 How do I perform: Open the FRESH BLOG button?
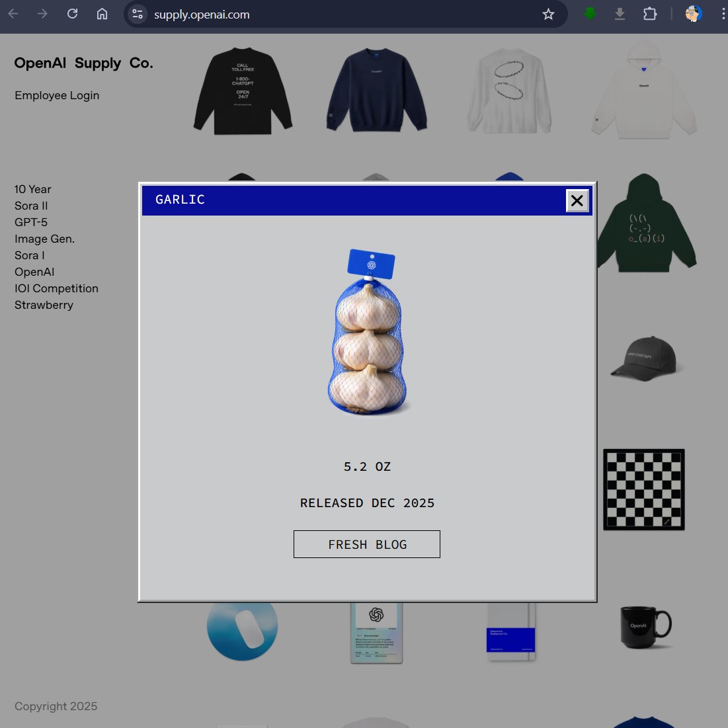click(367, 544)
